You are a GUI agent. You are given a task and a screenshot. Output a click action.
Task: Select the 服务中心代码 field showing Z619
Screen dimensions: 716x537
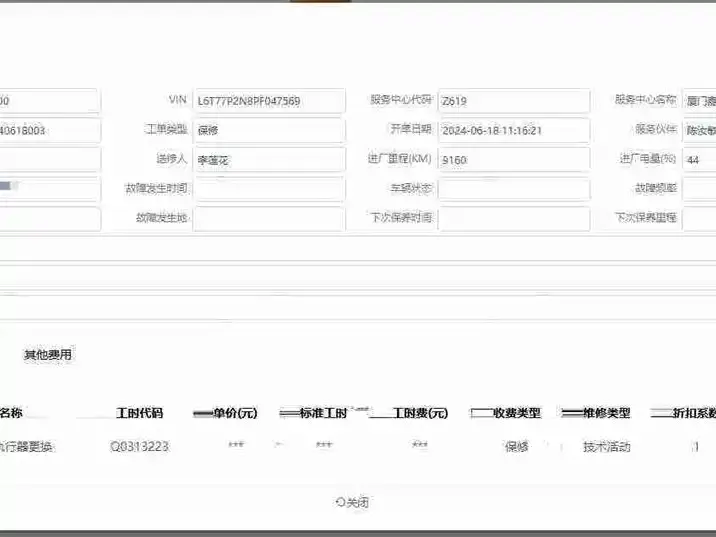coord(514,101)
